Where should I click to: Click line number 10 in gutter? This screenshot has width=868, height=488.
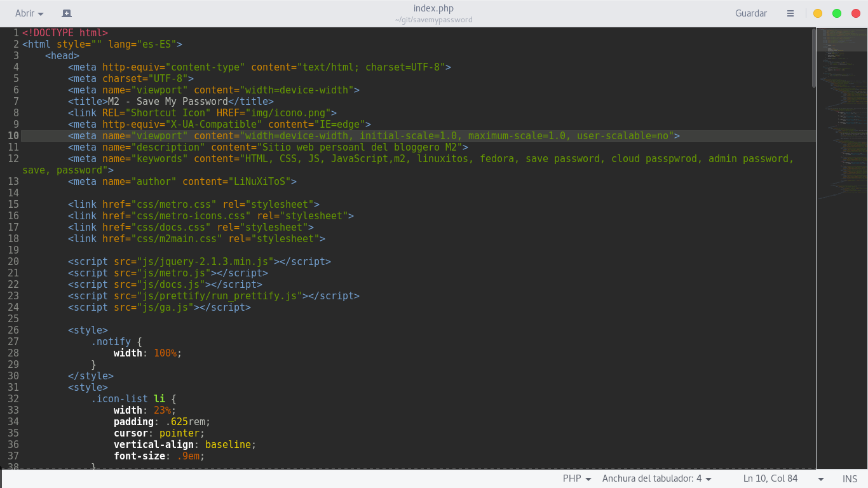[13, 136]
